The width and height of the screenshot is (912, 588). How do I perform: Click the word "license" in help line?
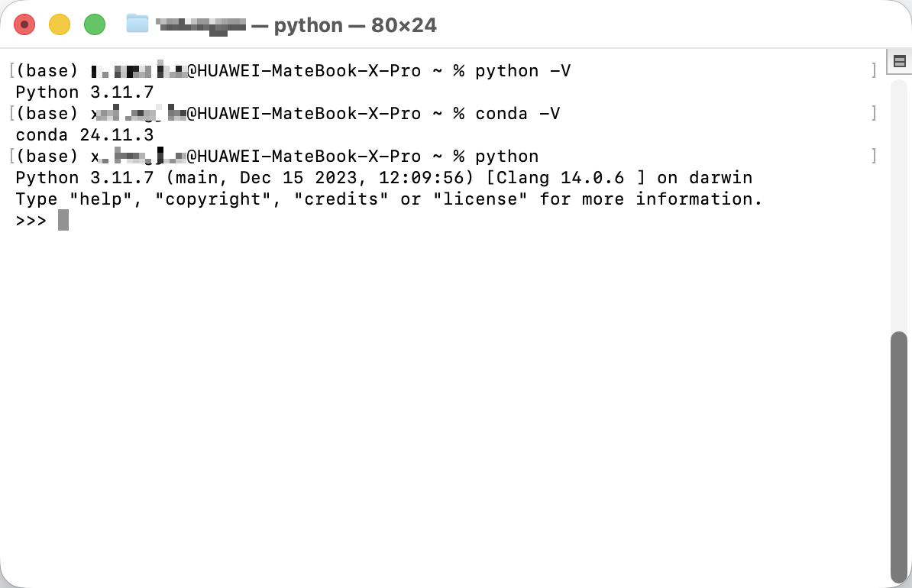coord(480,199)
